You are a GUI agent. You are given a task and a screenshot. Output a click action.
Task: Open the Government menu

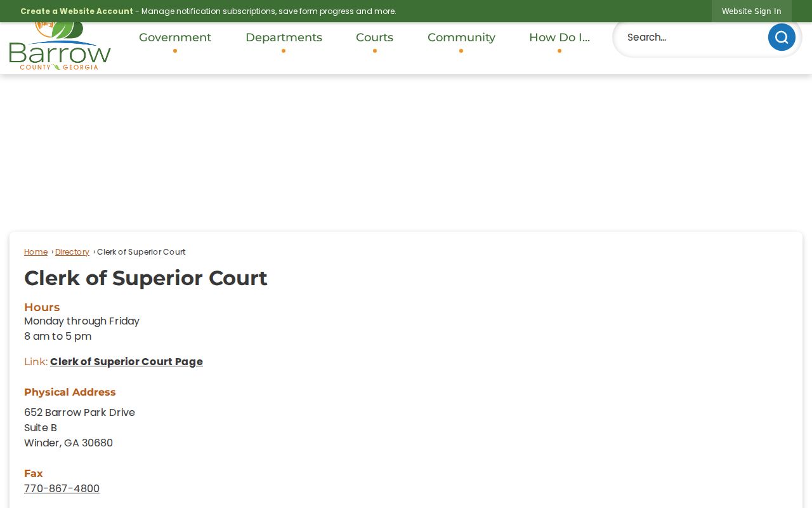[175, 37]
